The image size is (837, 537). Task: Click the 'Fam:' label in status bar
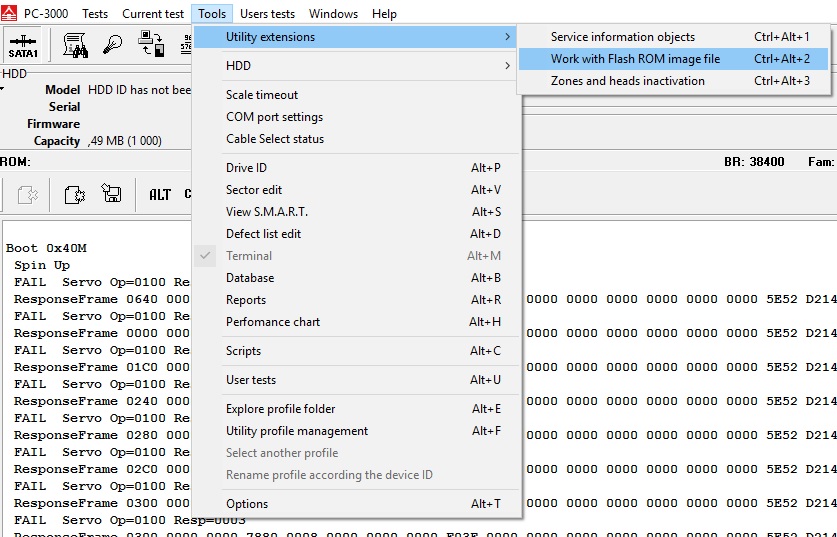point(821,162)
